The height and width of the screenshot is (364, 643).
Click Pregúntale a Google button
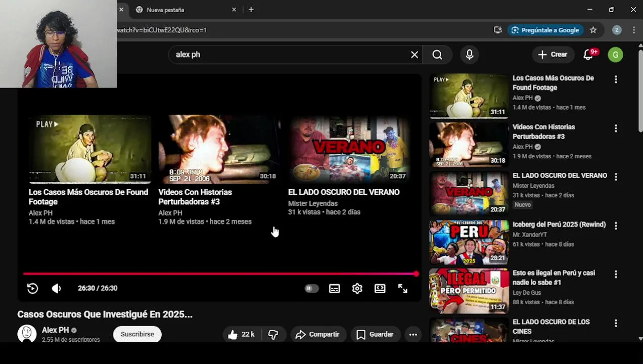tap(545, 30)
